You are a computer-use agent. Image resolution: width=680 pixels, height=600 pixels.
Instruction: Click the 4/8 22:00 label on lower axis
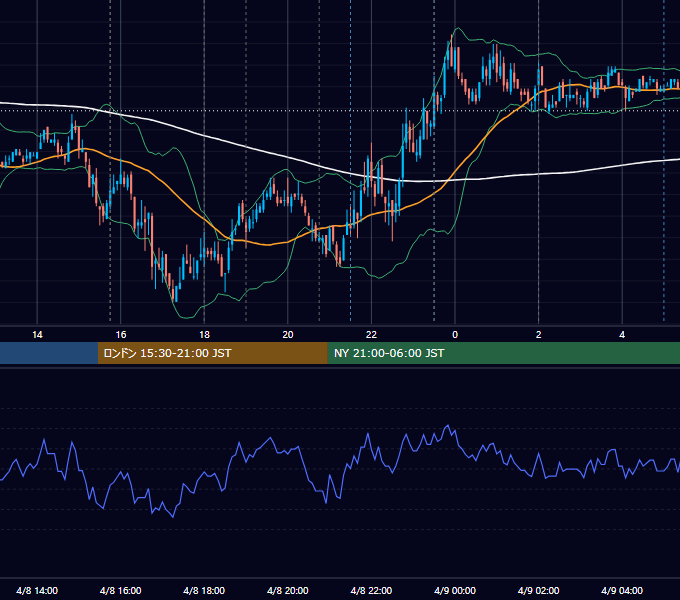tap(371, 590)
